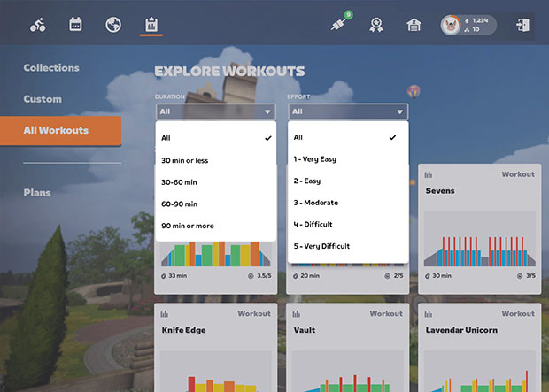Open the achievements badge icon

pos(375,26)
